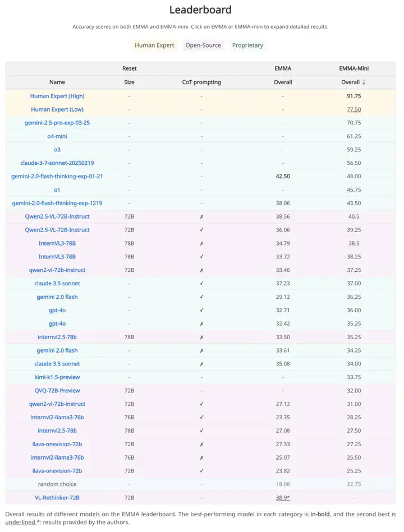Select the 70.75 EMMA-Mini score
The image size is (404, 532).
click(353, 123)
